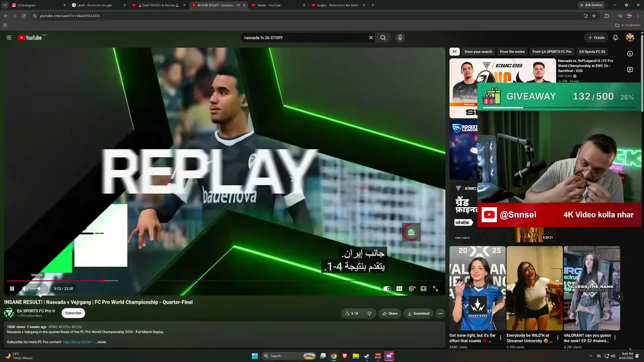
Task: Open a new browser tab
Action: pyautogui.click(x=372, y=5)
